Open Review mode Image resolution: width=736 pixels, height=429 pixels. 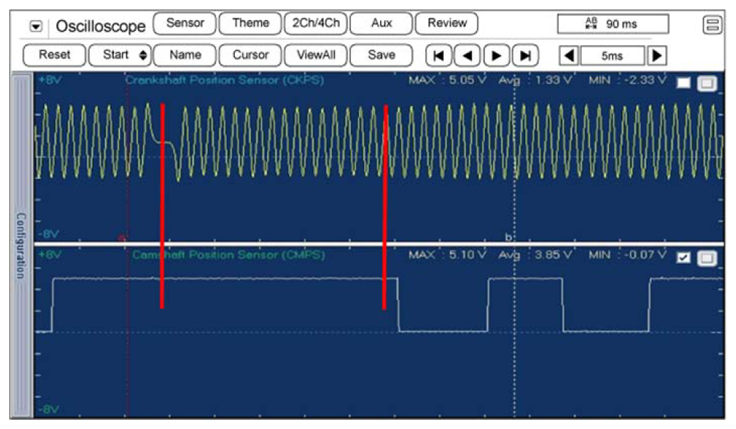click(x=445, y=23)
